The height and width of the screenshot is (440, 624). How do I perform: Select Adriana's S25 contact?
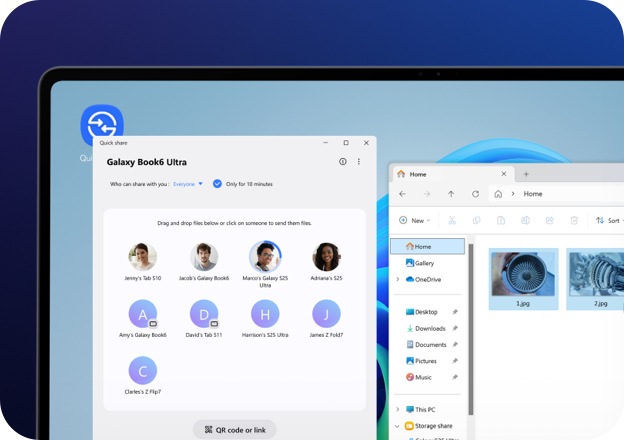[x=326, y=261]
